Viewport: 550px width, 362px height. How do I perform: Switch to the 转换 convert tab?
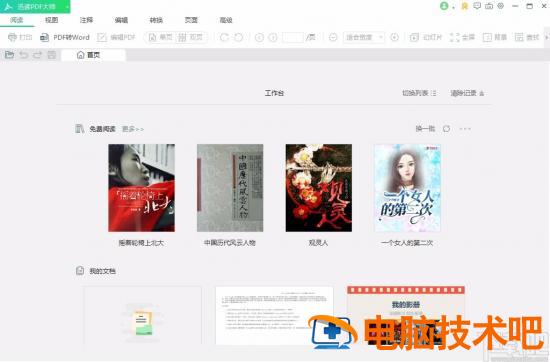click(156, 20)
